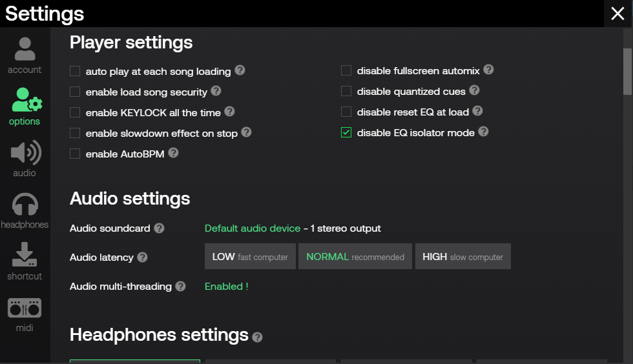Enable auto play at each song loading
Viewport: 633px width, 364px height.
(75, 71)
